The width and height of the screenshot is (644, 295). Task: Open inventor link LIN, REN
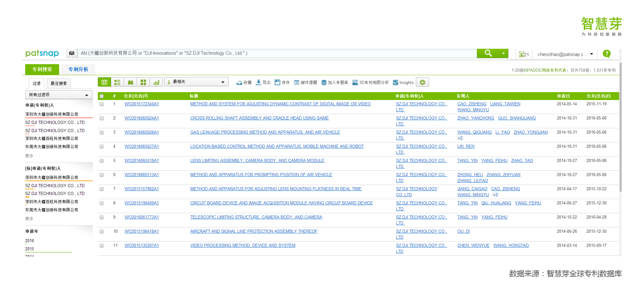click(466, 147)
